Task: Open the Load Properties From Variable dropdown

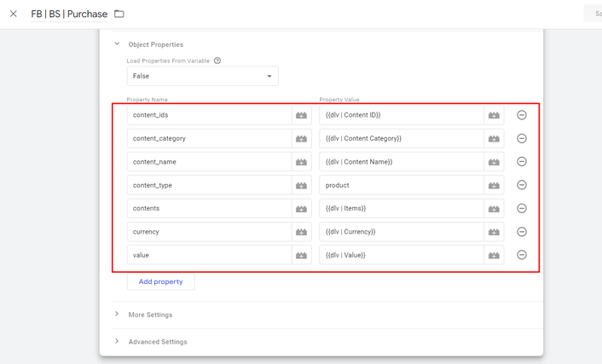Action: point(202,76)
